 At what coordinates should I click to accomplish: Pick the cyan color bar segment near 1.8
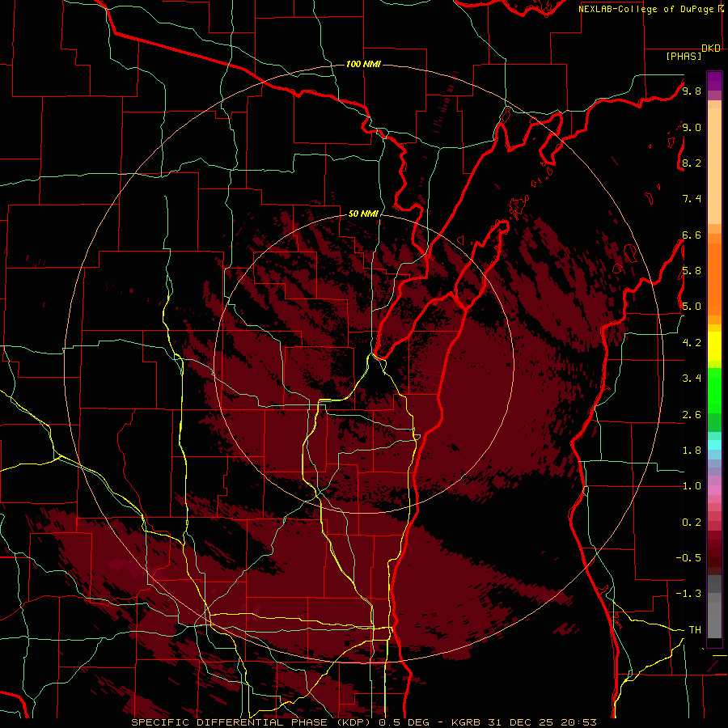[714, 445]
